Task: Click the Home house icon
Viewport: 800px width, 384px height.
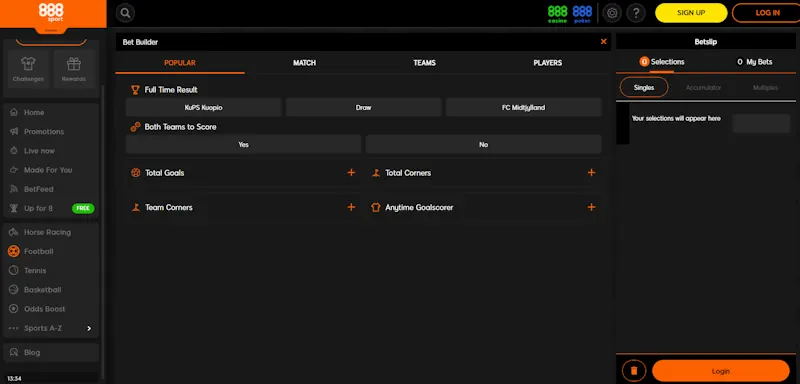Action: 14,112
